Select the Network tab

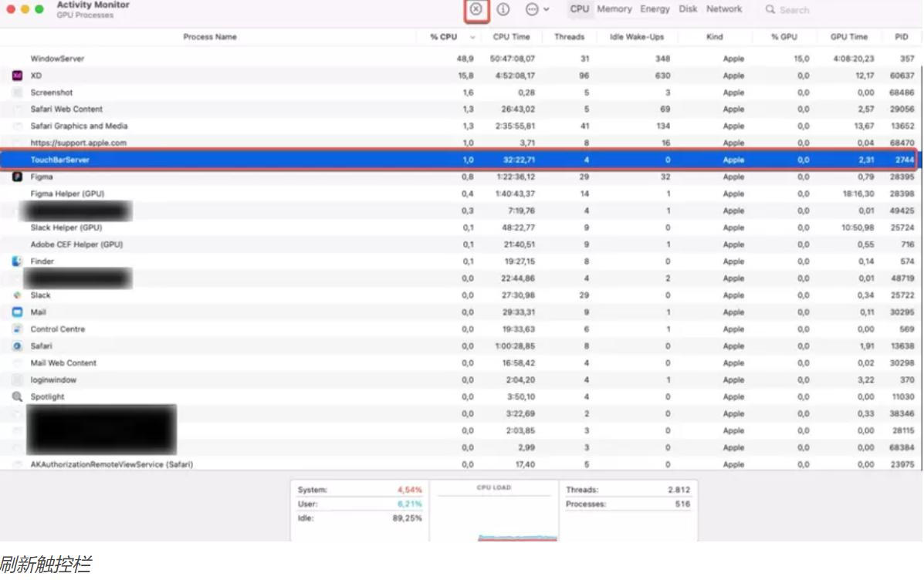724,9
